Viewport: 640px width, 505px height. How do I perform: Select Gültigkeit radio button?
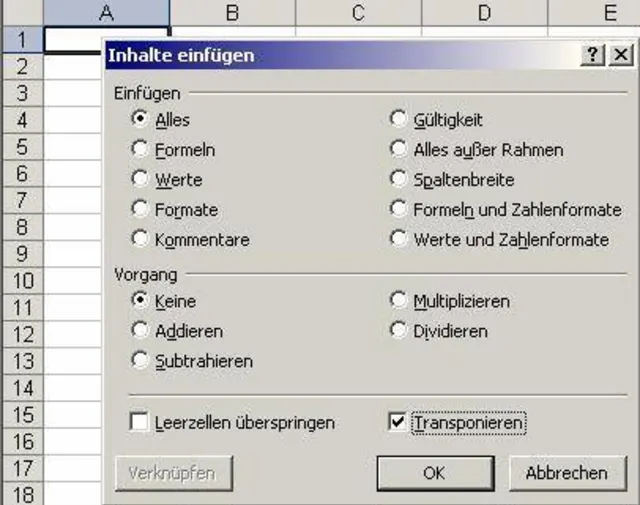[x=399, y=120]
